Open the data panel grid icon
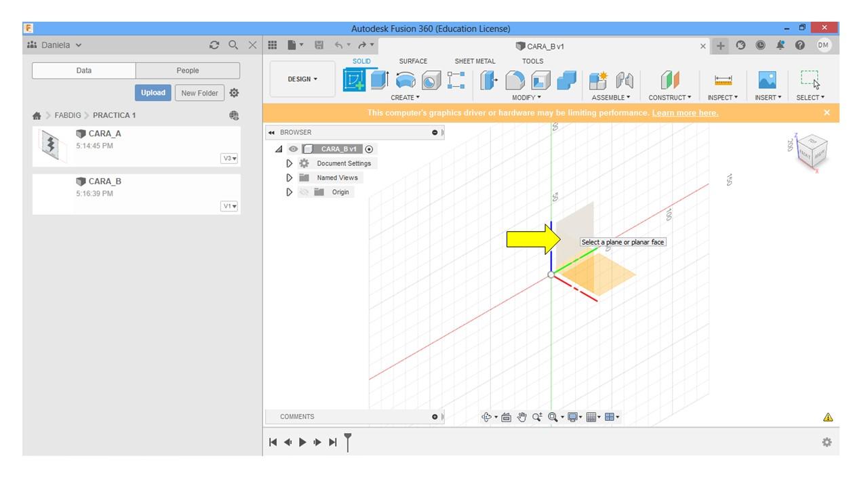Screen dimensions: 868x488 click(x=273, y=45)
